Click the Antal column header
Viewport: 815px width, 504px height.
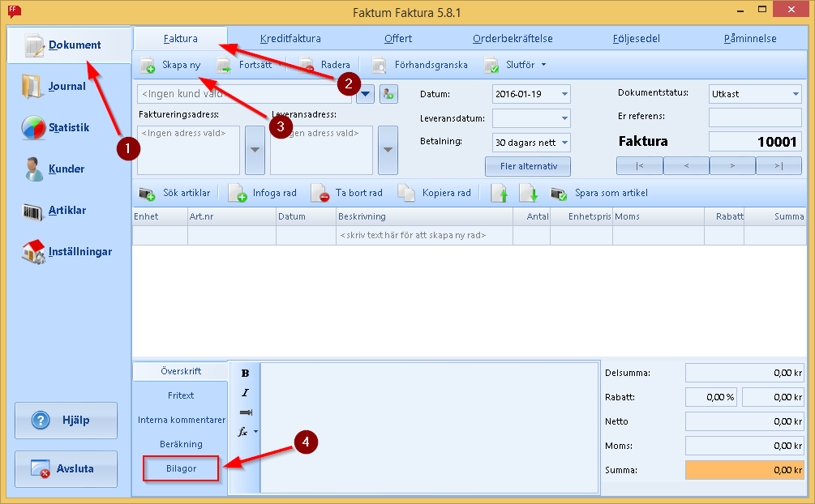(531, 216)
